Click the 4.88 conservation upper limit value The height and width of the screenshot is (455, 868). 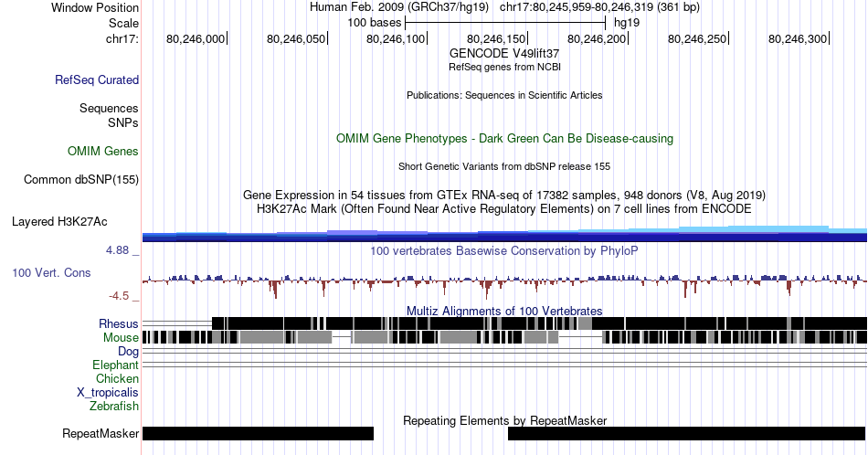tap(117, 250)
